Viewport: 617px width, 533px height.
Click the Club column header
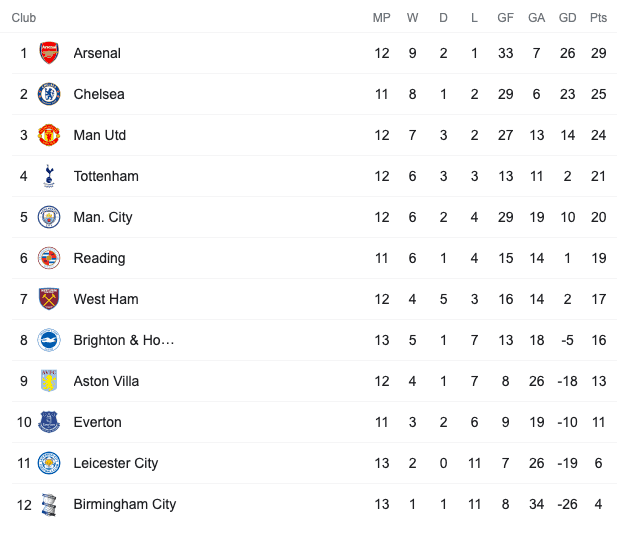click(24, 18)
